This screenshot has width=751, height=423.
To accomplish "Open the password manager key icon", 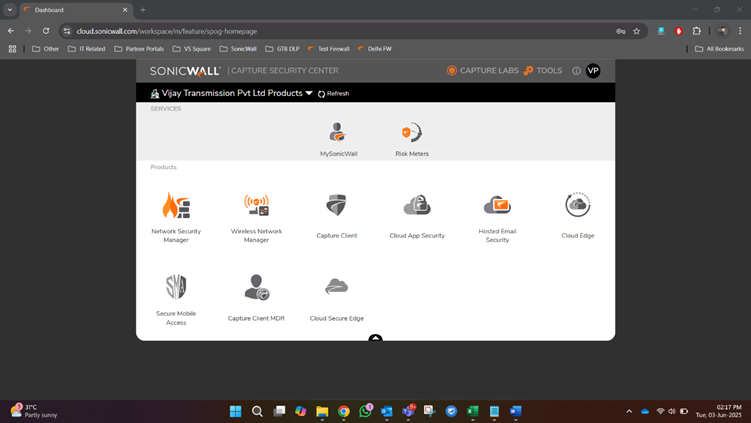I will coord(621,31).
